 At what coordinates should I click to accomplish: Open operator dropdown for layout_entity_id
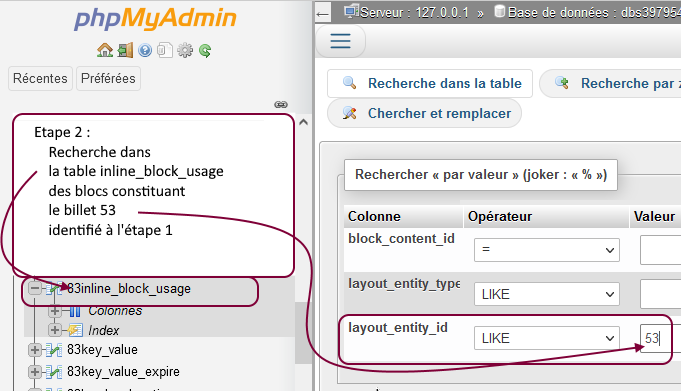[547, 338]
